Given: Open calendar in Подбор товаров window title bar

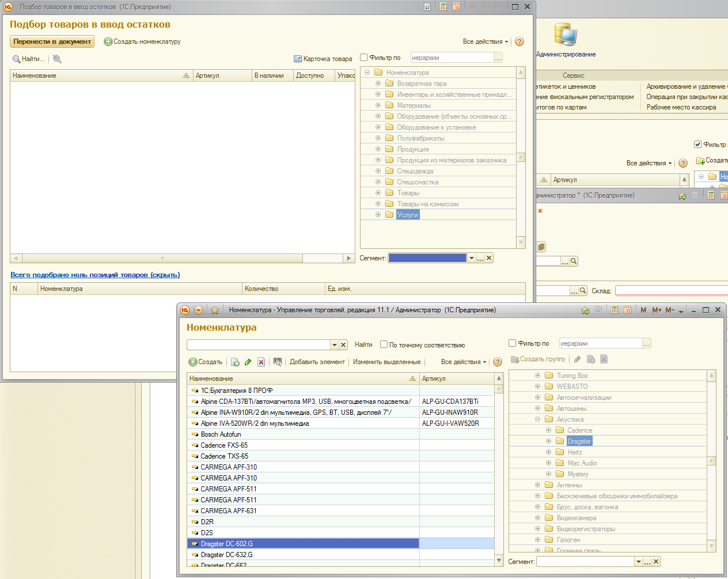Looking at the screenshot, I should tap(456, 7).
